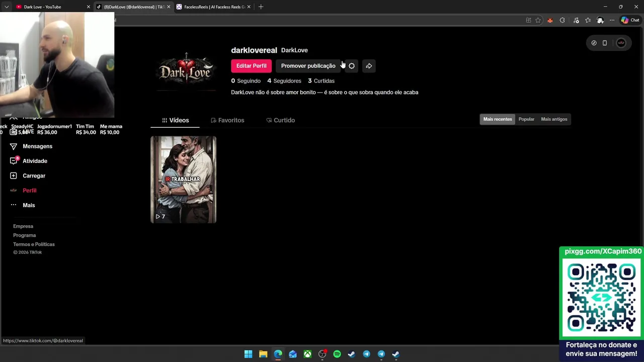Screen dimensions: 644x362
Task: Open the account avatar menu in TikTok header
Action: (x=621, y=43)
